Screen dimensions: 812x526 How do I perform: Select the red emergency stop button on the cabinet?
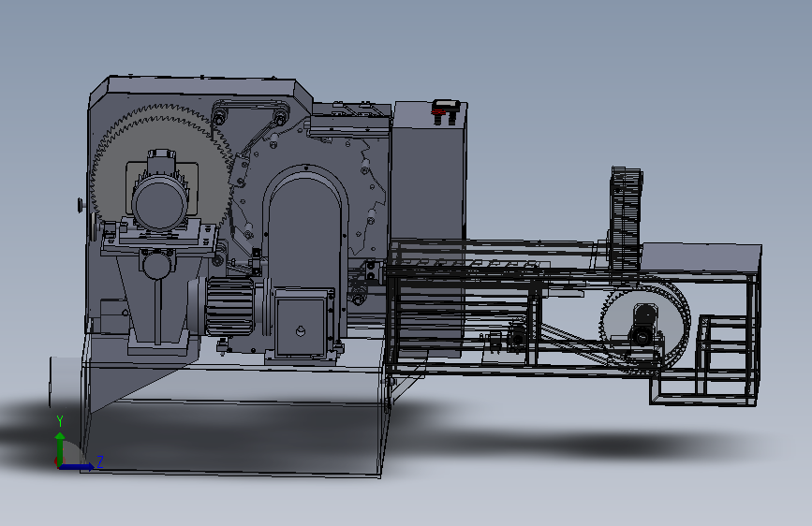point(439,110)
